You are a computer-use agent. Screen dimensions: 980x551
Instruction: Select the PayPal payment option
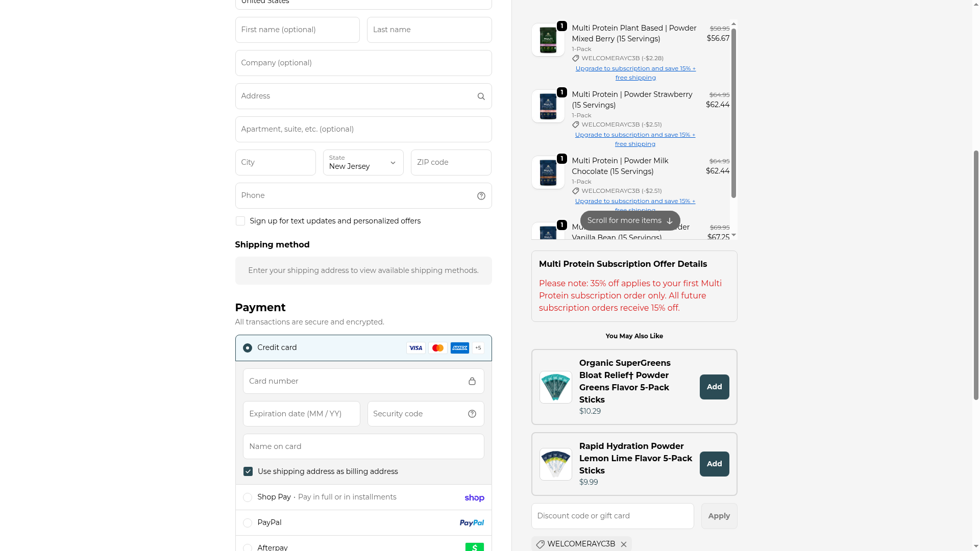248,523
